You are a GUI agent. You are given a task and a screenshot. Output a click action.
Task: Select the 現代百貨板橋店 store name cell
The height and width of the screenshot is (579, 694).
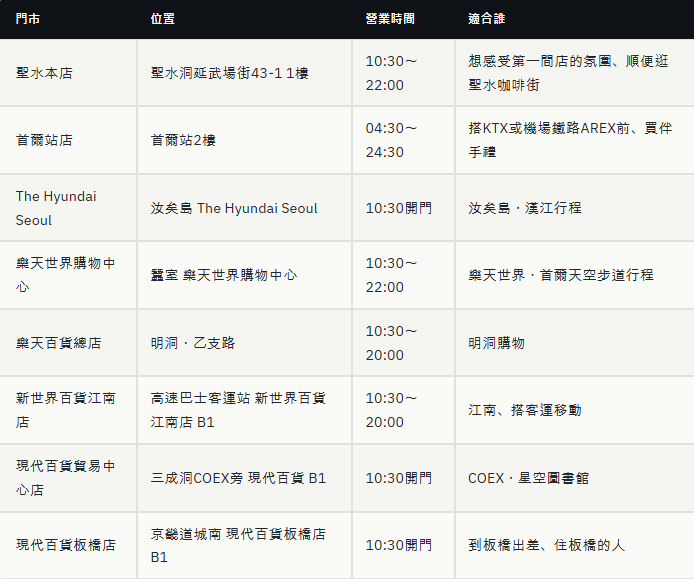point(66,545)
